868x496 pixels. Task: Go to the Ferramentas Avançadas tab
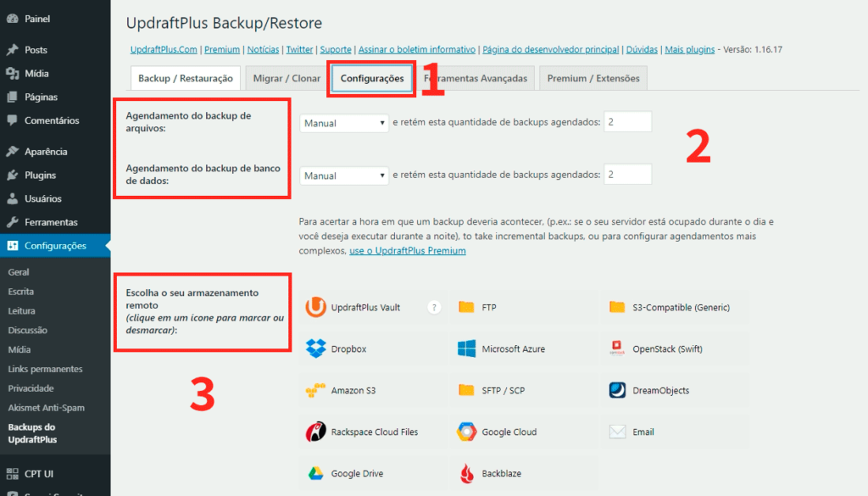(x=476, y=79)
